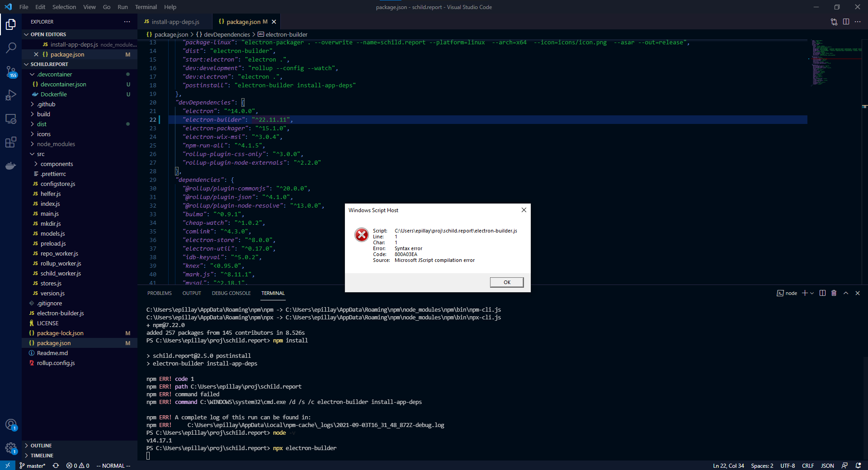Open Extensions view in activity bar
The height and width of the screenshot is (470, 868).
(x=11, y=142)
